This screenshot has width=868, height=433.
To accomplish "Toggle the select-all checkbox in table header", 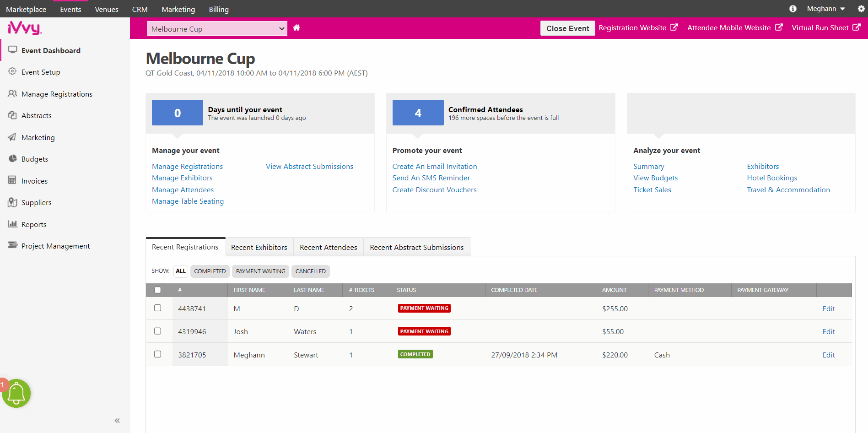I will point(158,290).
